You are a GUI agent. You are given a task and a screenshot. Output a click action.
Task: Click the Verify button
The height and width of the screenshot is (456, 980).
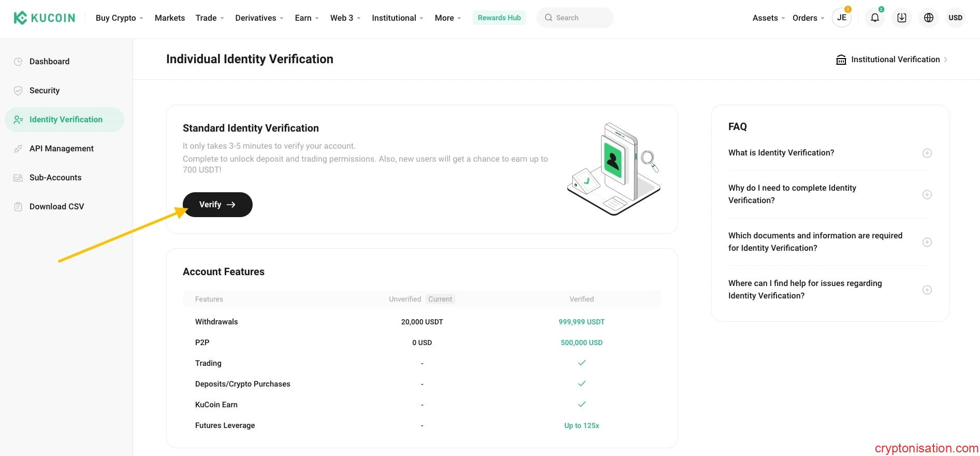pos(217,205)
